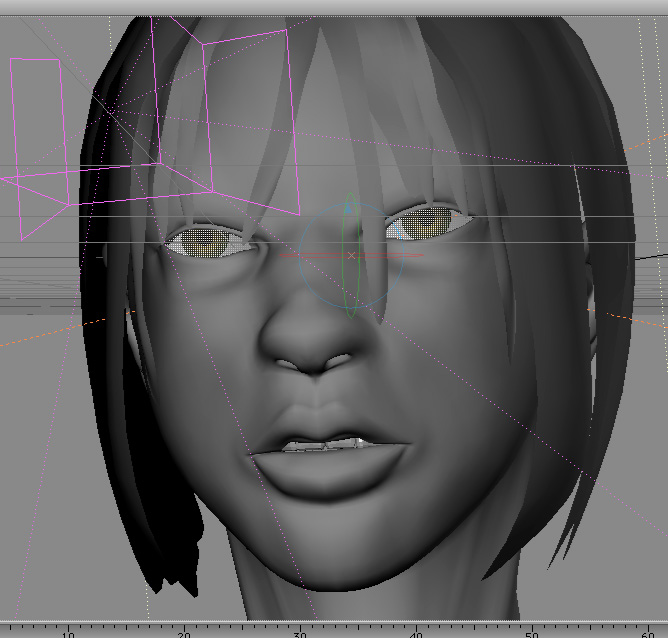Screen dimensions: 668x638
Task: Click the manipulator's center X pivot marker
Action: [351, 256]
